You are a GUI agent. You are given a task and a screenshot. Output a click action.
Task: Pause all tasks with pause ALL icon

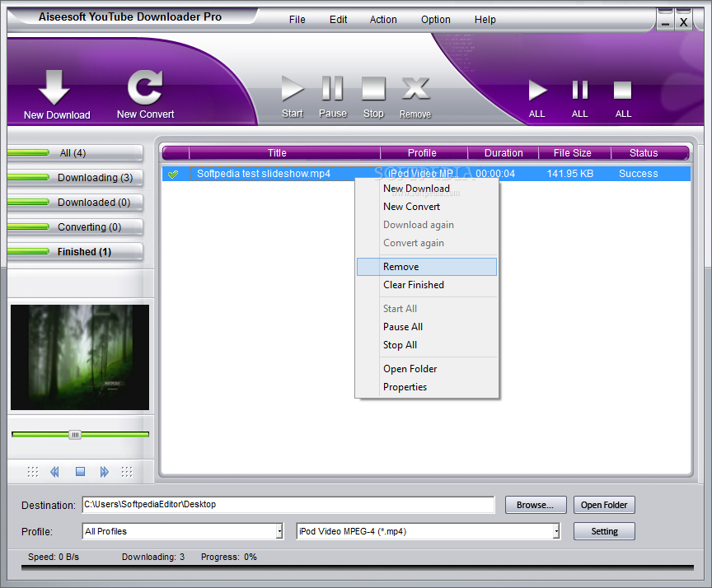[x=580, y=90]
